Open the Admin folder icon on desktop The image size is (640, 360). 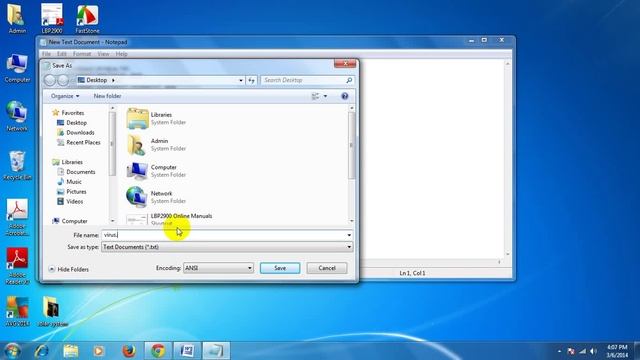[x=17, y=18]
